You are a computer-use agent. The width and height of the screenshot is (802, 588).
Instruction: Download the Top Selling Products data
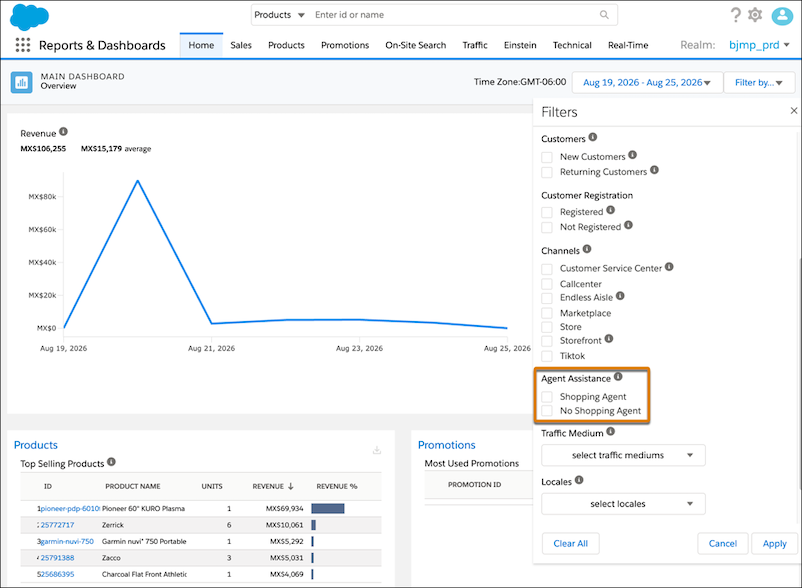[377, 450]
